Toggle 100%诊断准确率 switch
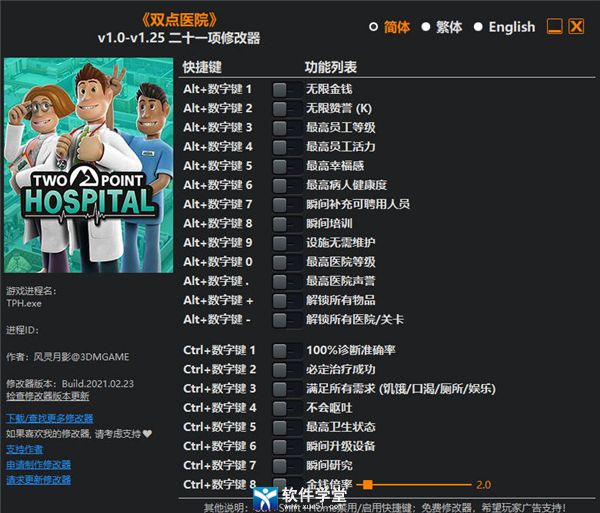This screenshot has width=600, height=513. tap(287, 350)
